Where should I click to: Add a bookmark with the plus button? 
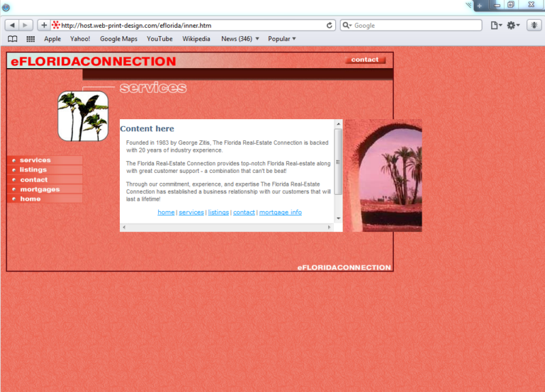tap(44, 25)
